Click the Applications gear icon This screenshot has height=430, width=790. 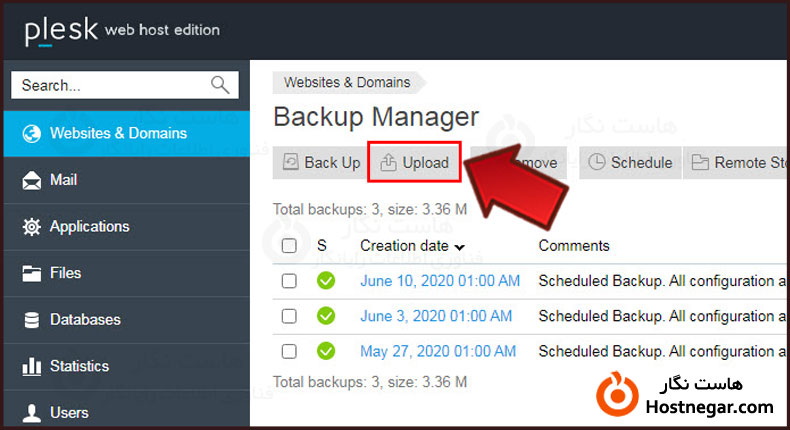tap(31, 227)
